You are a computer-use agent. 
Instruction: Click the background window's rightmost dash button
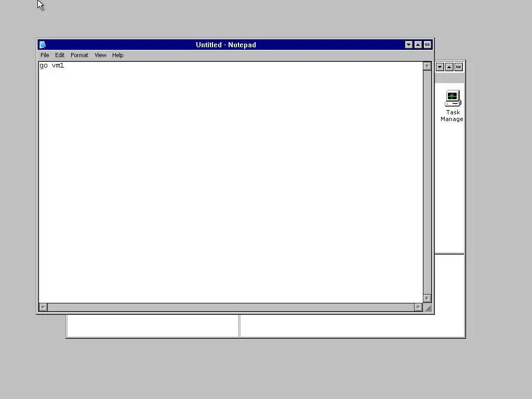(x=458, y=67)
